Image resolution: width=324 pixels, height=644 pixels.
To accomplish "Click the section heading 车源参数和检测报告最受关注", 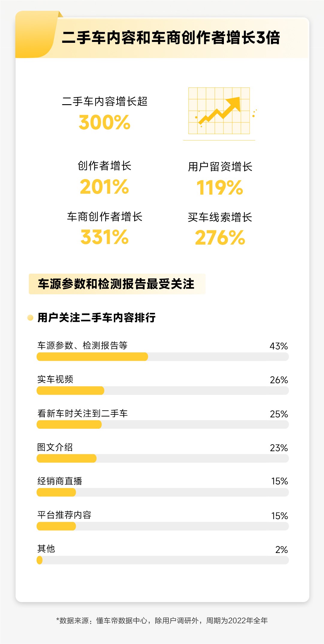I will 116,284.
